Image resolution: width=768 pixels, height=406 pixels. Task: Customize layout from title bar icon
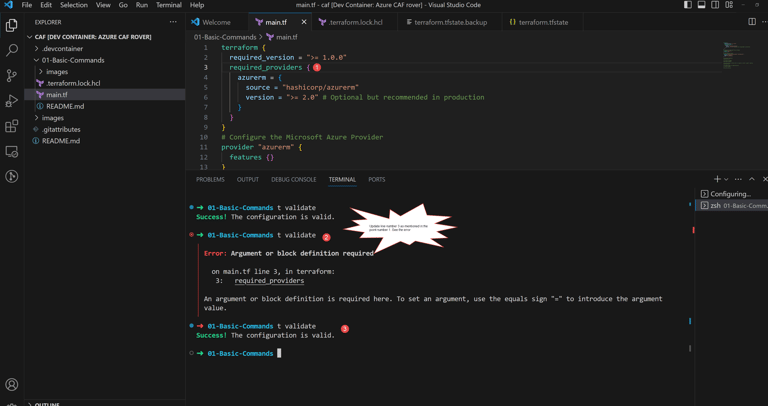pyautogui.click(x=729, y=5)
